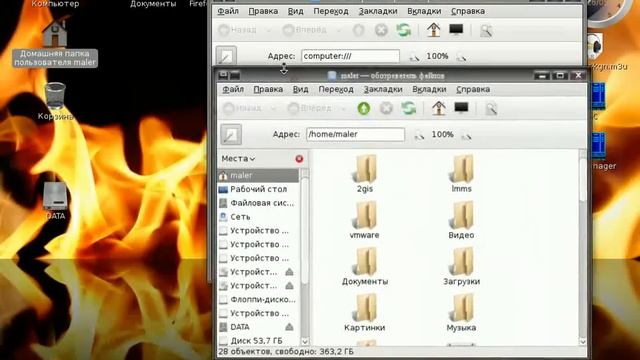
Task: Open Файл menu in computer:/// window
Action: (x=228, y=11)
